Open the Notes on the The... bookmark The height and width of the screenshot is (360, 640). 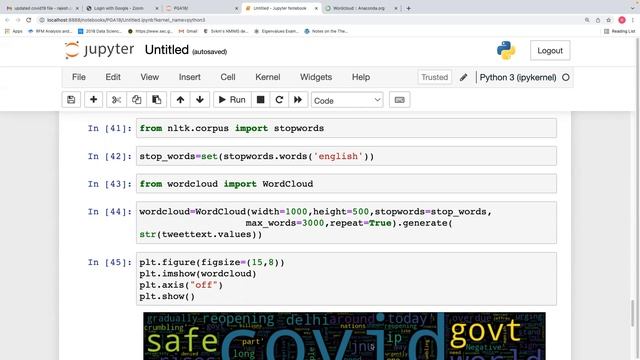pyautogui.click(x=326, y=31)
